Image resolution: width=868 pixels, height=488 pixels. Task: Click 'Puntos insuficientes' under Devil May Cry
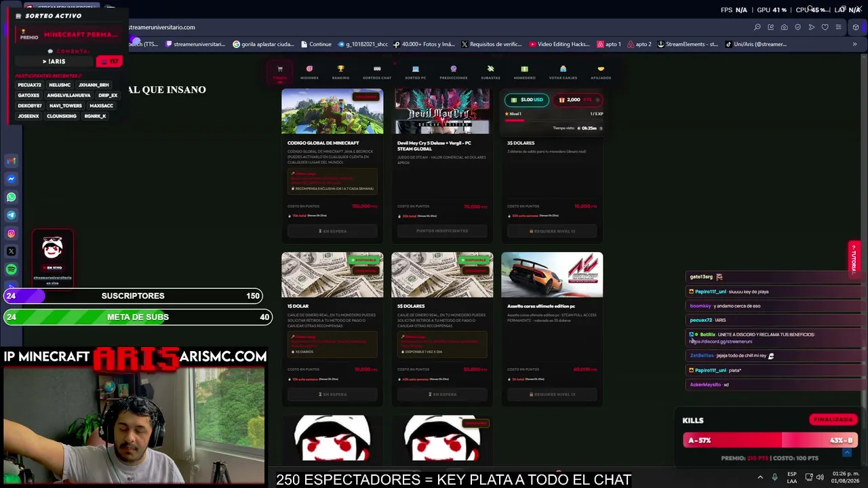(x=442, y=231)
